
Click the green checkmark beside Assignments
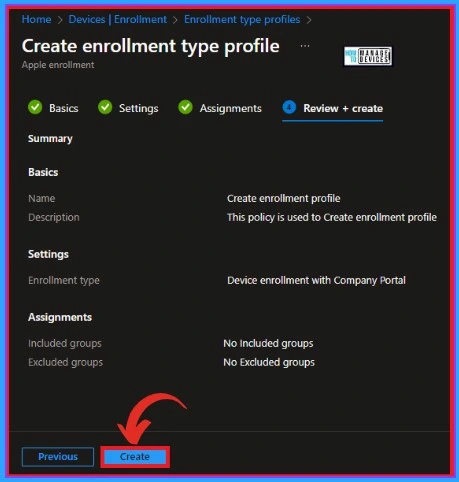[185, 107]
